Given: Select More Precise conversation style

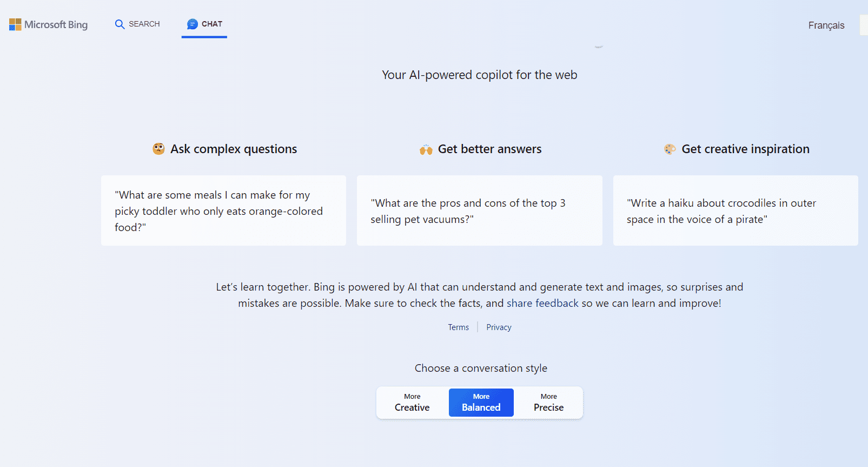Looking at the screenshot, I should [548, 403].
